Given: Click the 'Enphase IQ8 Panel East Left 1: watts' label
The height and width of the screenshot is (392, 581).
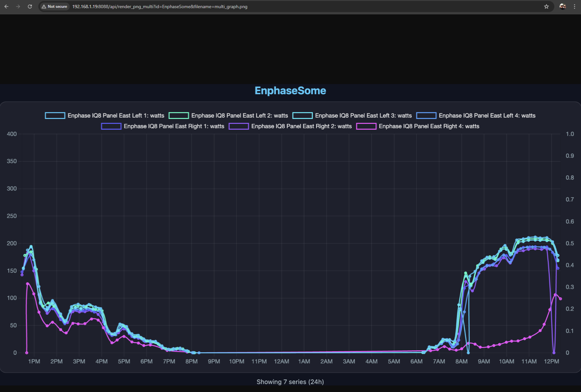Looking at the screenshot, I should pos(116,116).
